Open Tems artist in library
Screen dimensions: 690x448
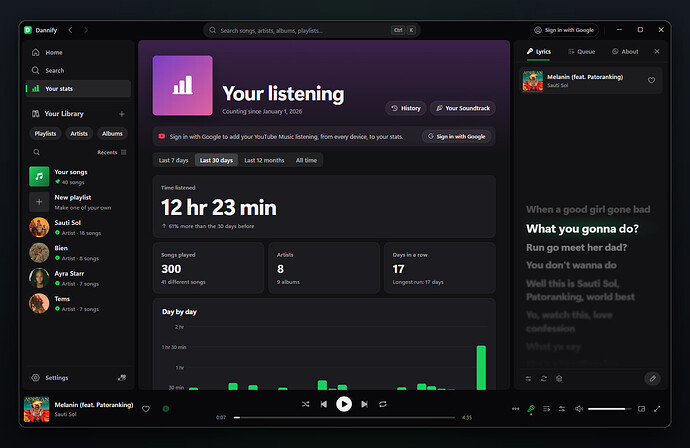pyautogui.click(x=78, y=304)
